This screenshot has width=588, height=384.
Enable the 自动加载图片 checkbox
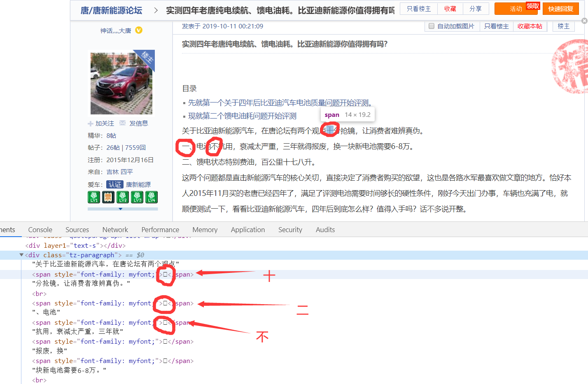click(432, 26)
